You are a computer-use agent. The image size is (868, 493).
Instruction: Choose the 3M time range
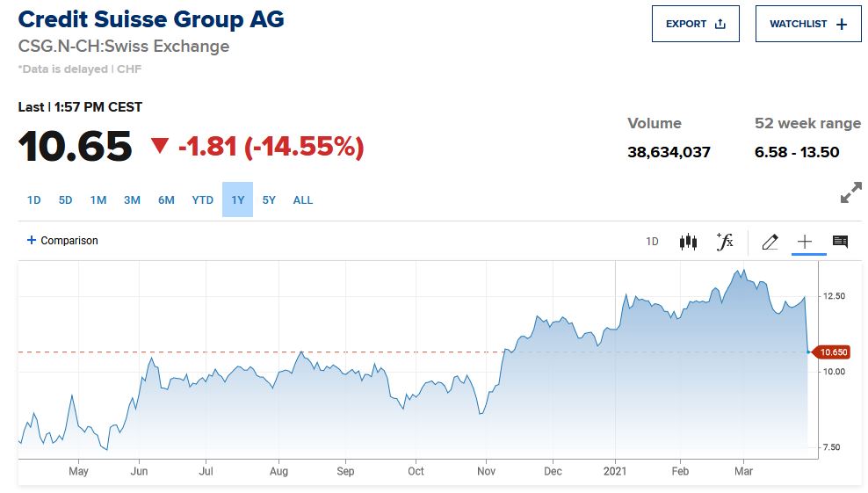click(x=132, y=200)
